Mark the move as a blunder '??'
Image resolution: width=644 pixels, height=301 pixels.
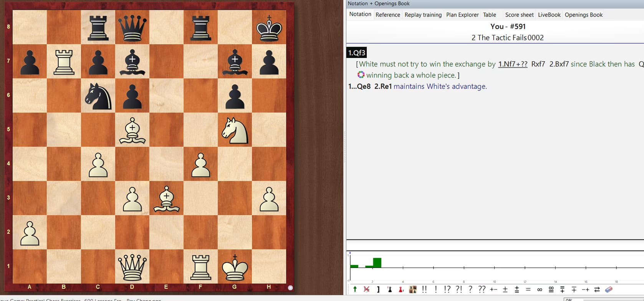(482, 289)
